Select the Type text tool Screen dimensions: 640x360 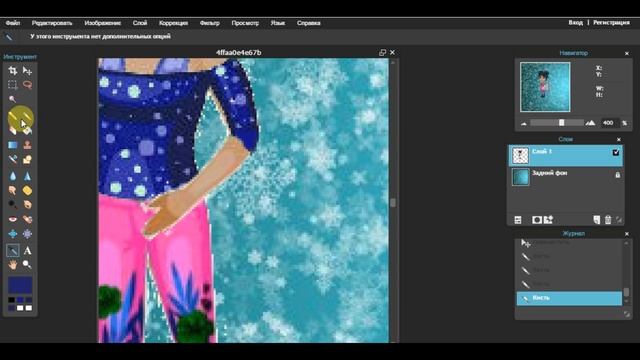(x=27, y=251)
